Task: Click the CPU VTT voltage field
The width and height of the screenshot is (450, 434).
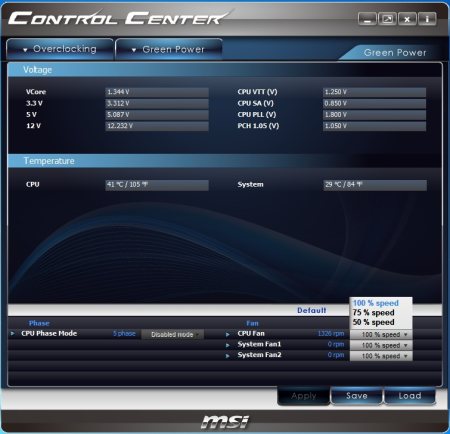Action: click(374, 92)
